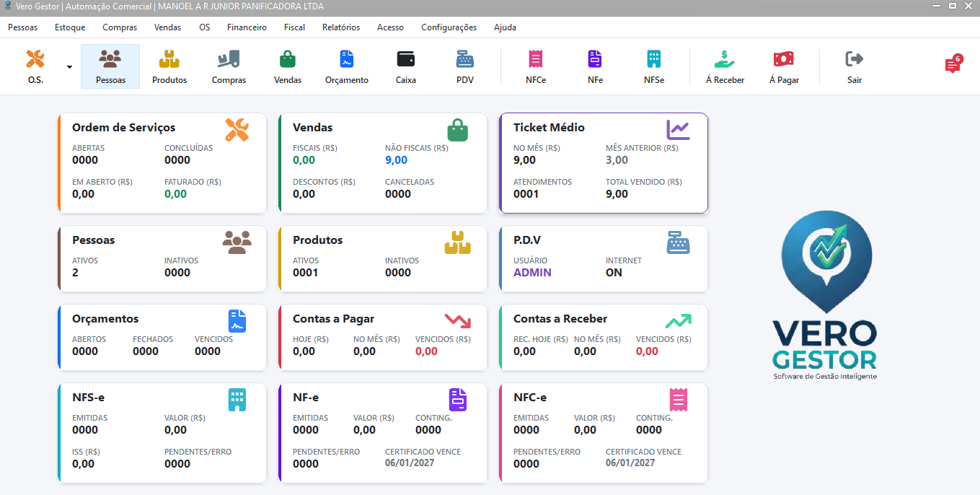Click cash register icon in P.D.V card

678,242
